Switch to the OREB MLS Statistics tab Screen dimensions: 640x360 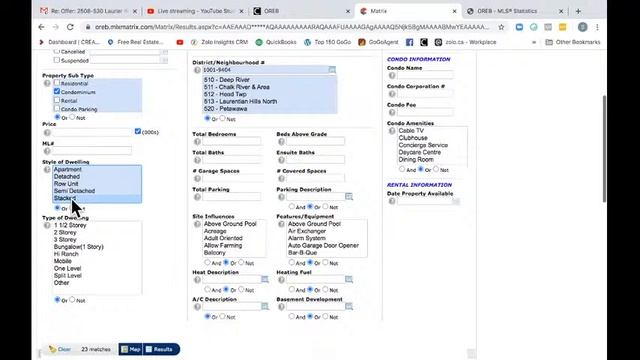click(x=514, y=11)
